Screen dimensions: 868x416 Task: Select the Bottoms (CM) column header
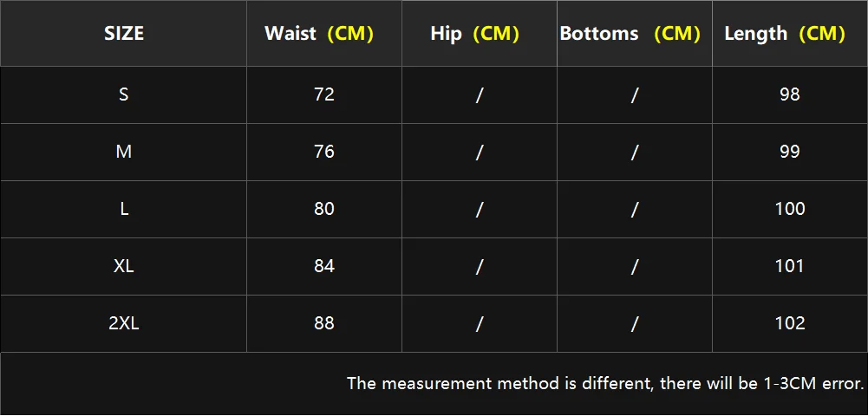630,34
